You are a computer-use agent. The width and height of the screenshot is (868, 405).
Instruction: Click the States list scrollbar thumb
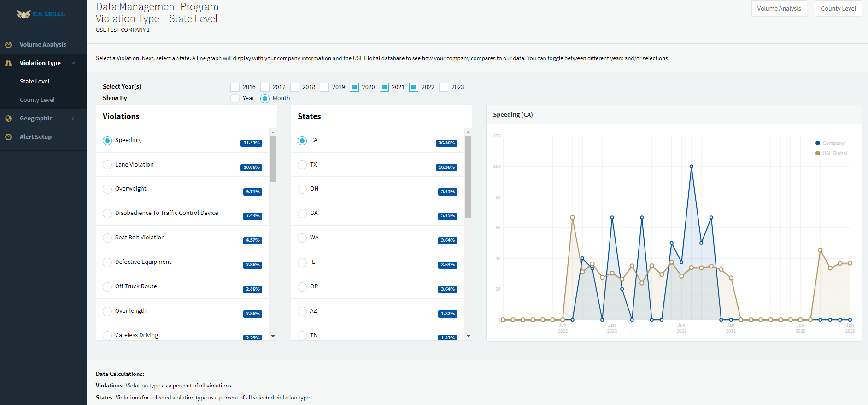pos(468,177)
